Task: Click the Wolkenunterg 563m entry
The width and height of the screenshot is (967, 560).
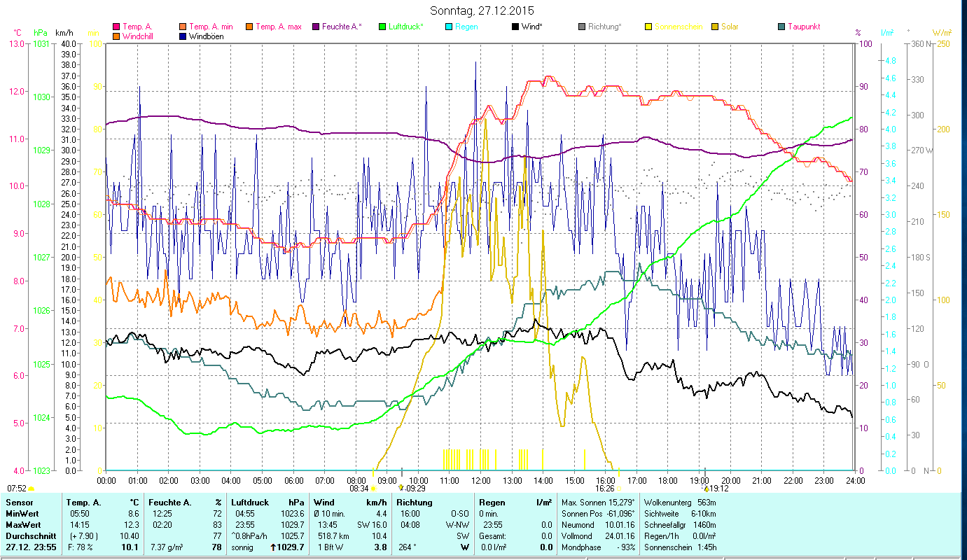Action: (x=679, y=502)
